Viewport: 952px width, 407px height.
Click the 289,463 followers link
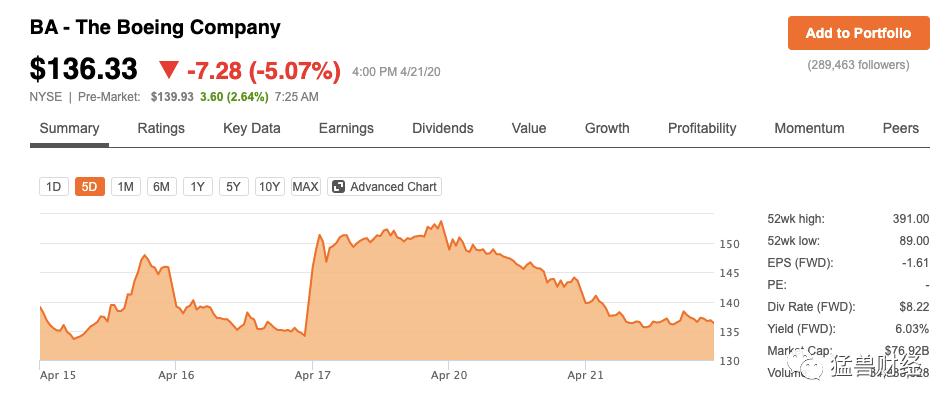858,65
